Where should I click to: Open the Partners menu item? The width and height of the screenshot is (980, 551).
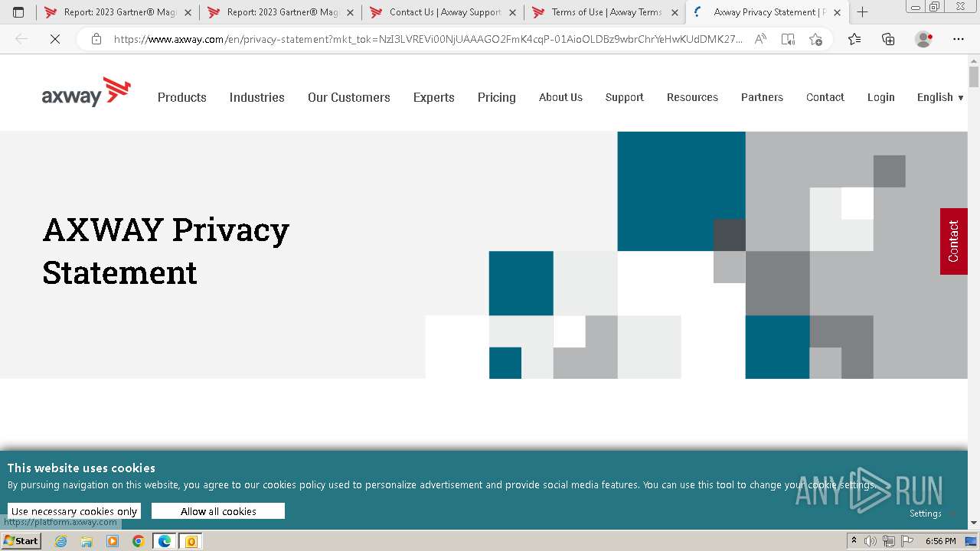(762, 97)
